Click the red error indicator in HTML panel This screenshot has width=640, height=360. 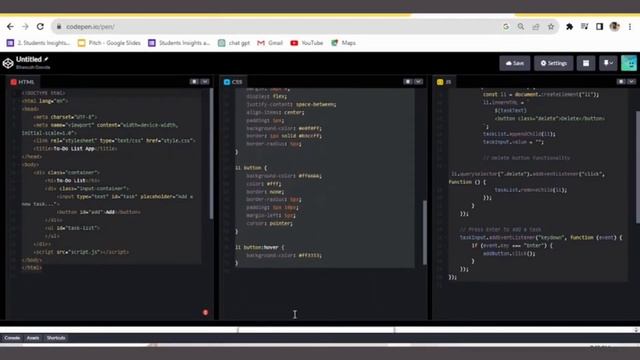coord(205,313)
